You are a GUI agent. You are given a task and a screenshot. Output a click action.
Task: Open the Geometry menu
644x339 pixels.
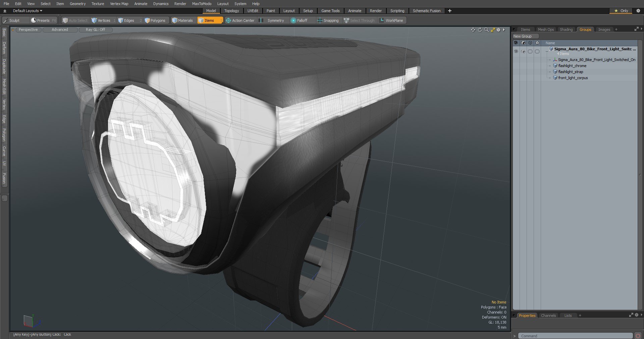click(77, 4)
